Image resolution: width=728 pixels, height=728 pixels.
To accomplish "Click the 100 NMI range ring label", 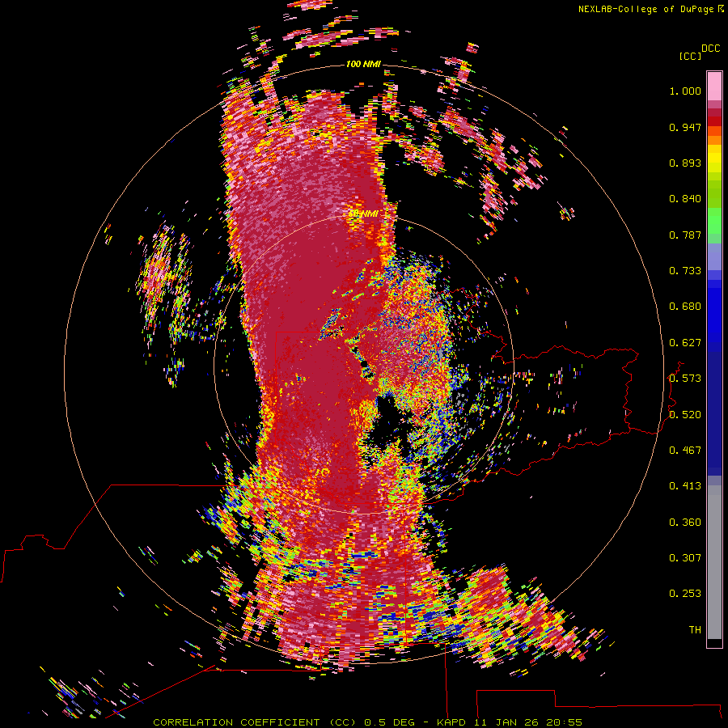I will (x=363, y=64).
